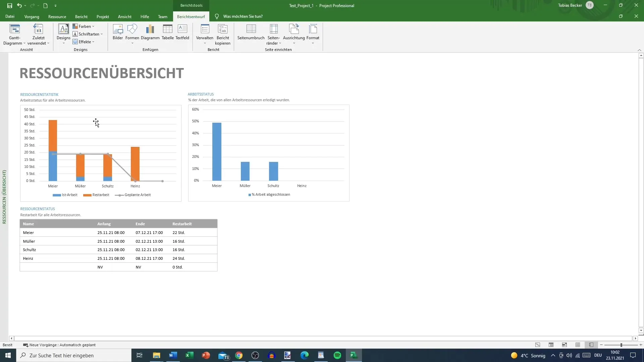This screenshot has height=362, width=644.
Task: Click the vertical scrollbar down arrow
Action: [641, 330]
